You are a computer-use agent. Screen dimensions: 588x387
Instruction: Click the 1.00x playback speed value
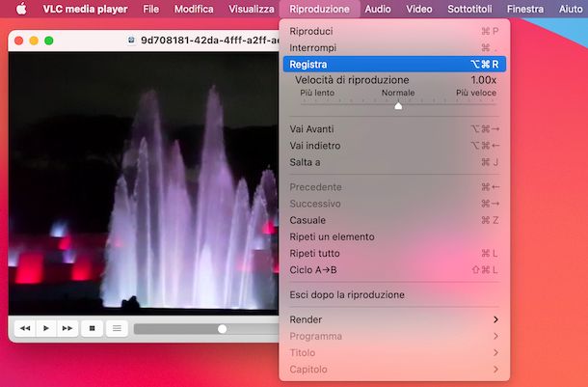484,80
